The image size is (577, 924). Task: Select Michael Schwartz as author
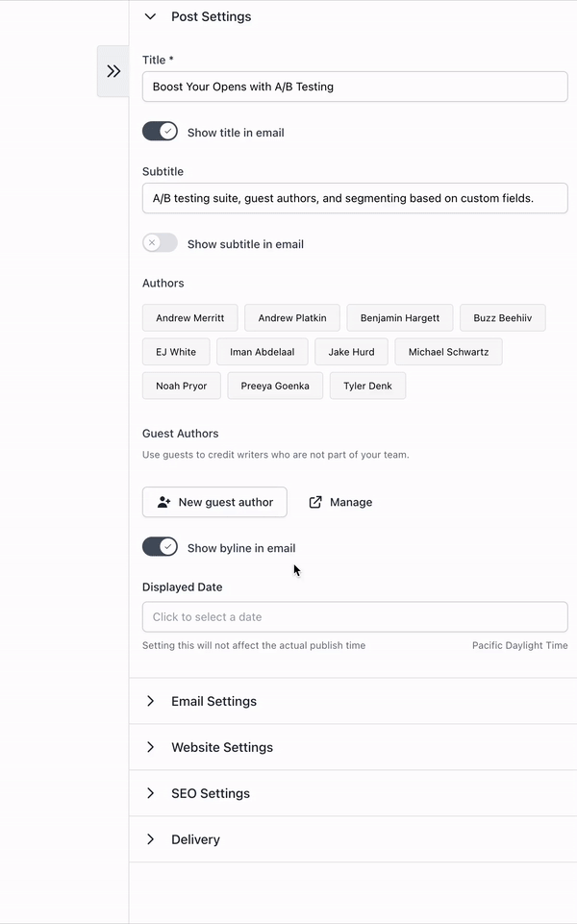point(448,352)
